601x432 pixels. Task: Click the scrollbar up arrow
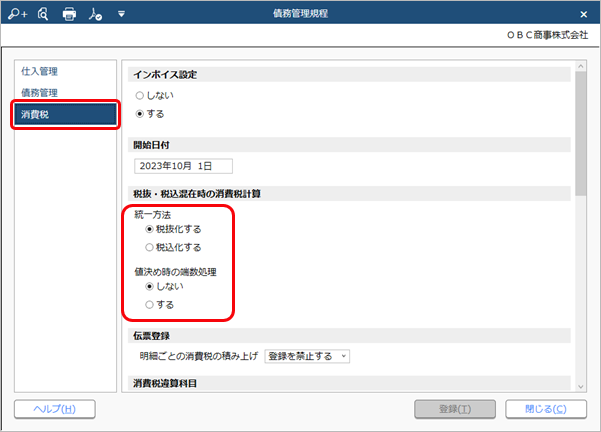581,66
